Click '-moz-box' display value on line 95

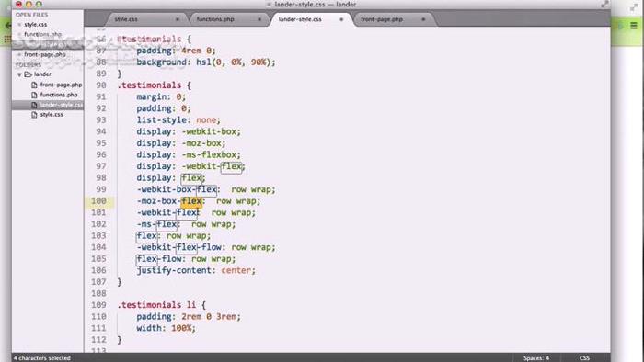click(201, 143)
